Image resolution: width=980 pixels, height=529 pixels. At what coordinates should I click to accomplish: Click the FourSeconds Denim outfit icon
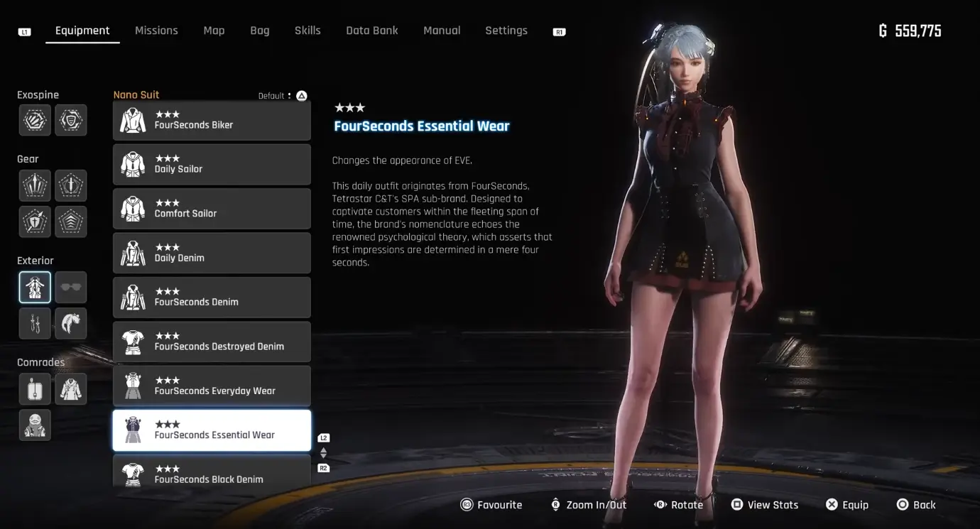coord(133,297)
